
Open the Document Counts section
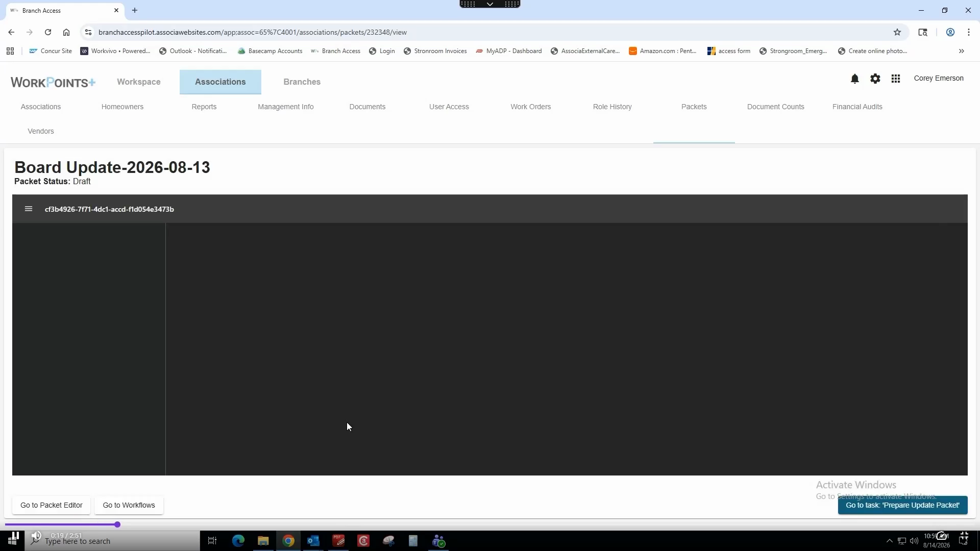click(x=776, y=107)
